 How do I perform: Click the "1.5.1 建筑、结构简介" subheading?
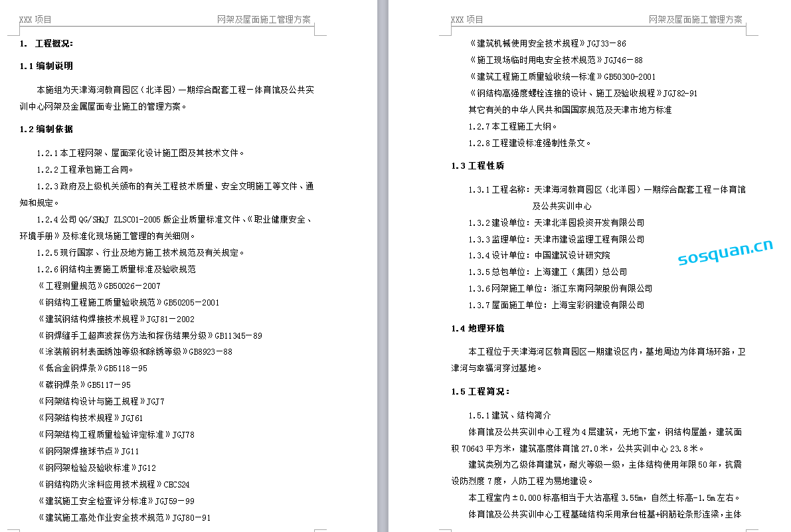pos(509,415)
